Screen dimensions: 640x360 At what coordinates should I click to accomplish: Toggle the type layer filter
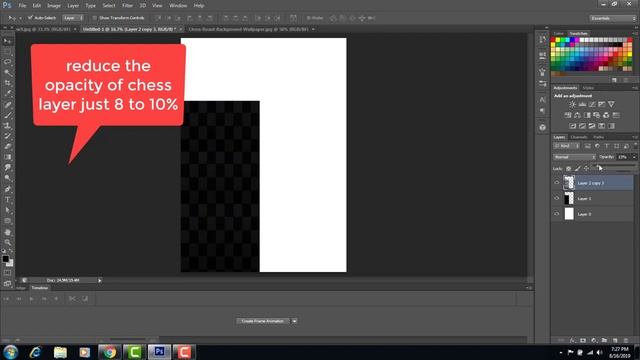pos(607,146)
